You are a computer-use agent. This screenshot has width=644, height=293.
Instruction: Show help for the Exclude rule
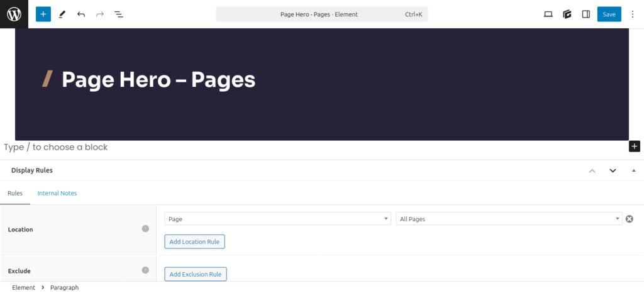pos(145,270)
